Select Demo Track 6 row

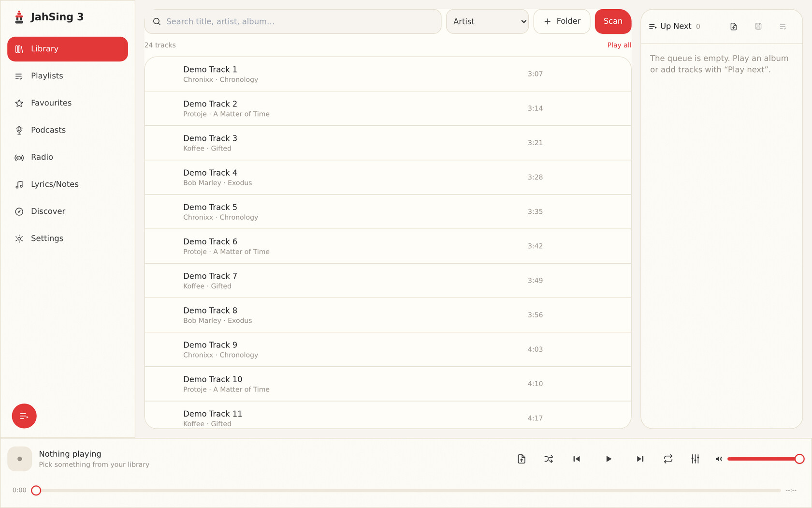(x=388, y=246)
